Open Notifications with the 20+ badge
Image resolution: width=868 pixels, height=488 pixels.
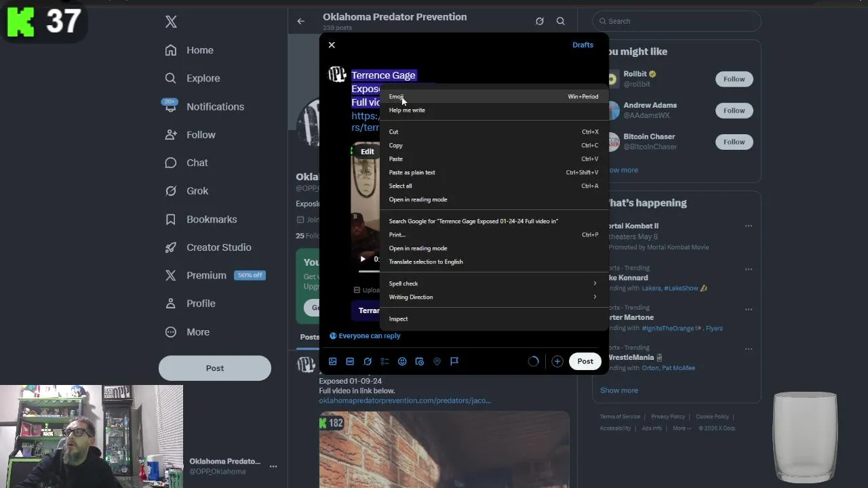[x=204, y=106]
